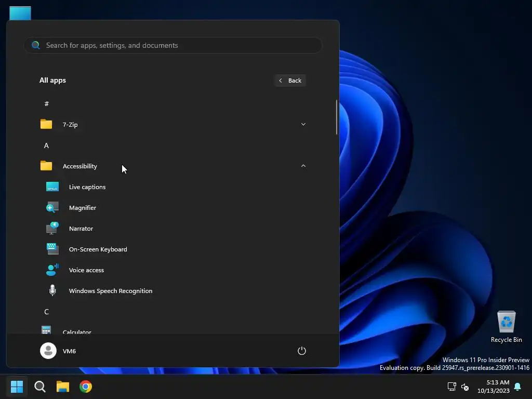Screen dimensions: 532x399
Task: Open the Live captions app icon
Action: click(52, 187)
